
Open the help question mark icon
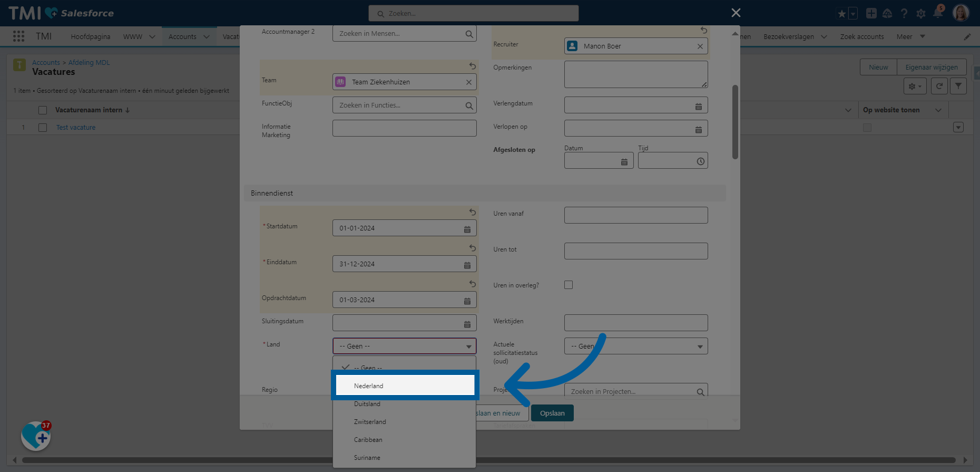[904, 13]
